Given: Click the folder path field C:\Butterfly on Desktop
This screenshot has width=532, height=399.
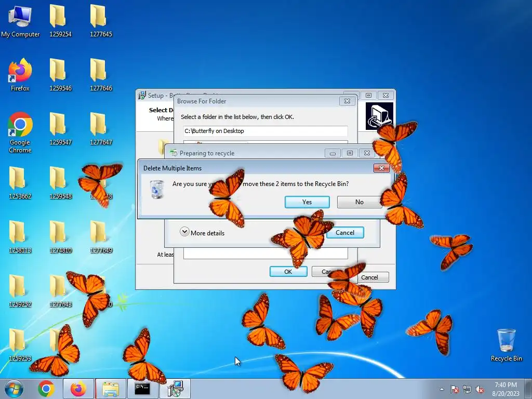Looking at the screenshot, I should tap(265, 131).
